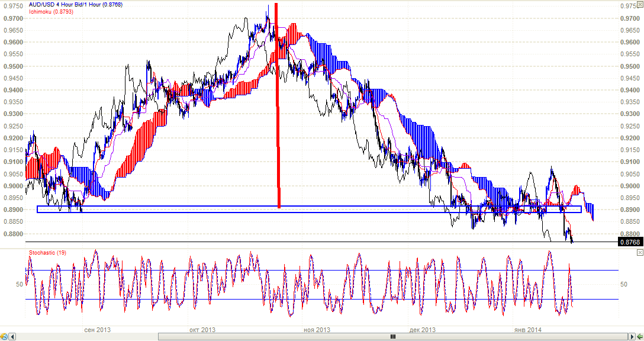This screenshot has height=341, width=644.
Task: Click the сен 2013 date label
Action: pos(98,329)
